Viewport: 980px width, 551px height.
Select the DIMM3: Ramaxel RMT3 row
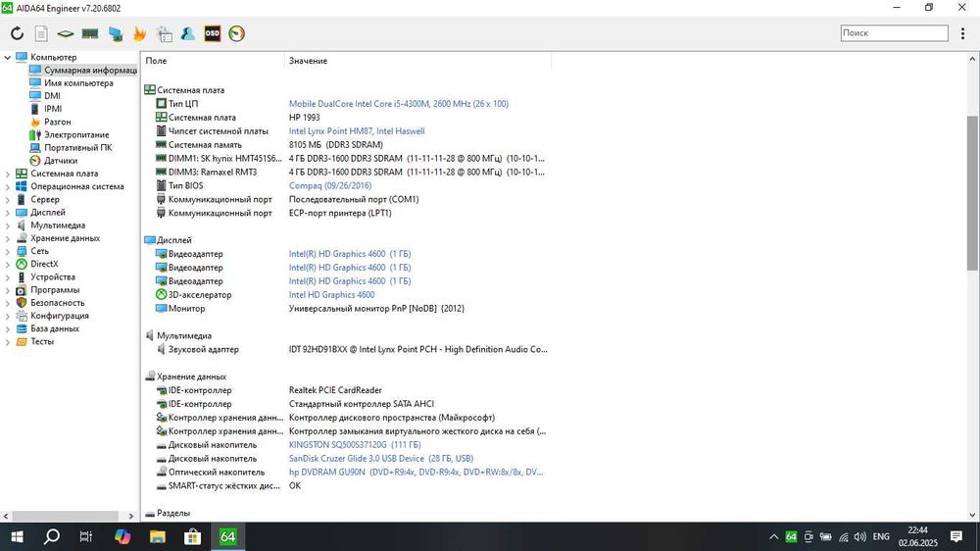click(x=350, y=172)
